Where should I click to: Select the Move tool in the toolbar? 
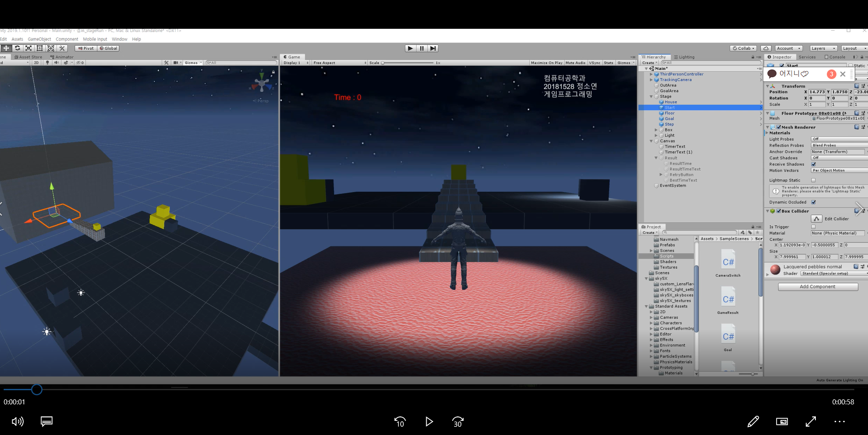[x=6, y=48]
